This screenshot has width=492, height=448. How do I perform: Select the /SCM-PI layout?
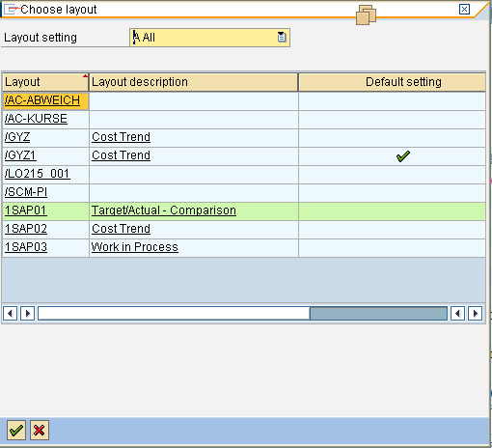tap(26, 192)
